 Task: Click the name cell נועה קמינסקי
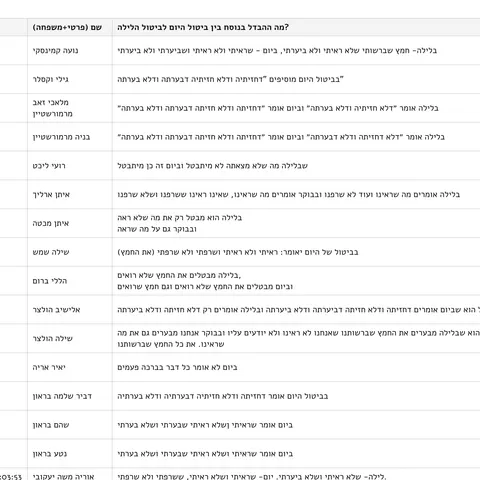tap(70, 50)
